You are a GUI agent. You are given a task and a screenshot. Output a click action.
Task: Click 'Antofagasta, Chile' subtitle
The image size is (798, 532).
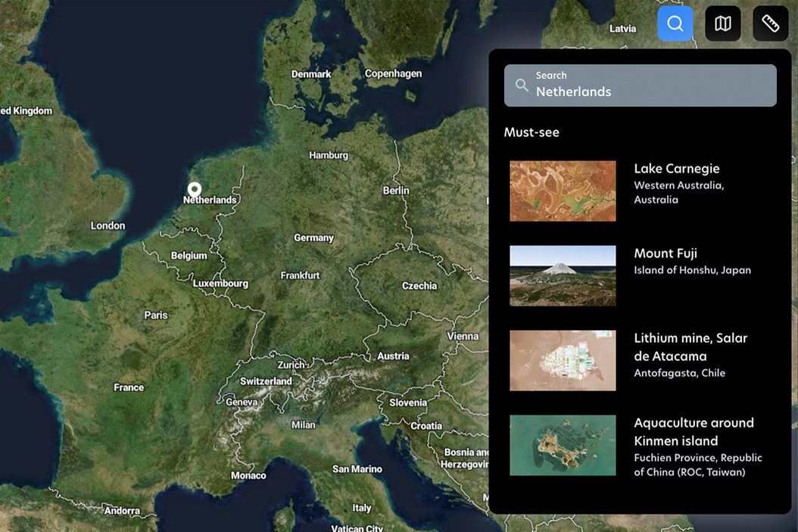tap(679, 373)
